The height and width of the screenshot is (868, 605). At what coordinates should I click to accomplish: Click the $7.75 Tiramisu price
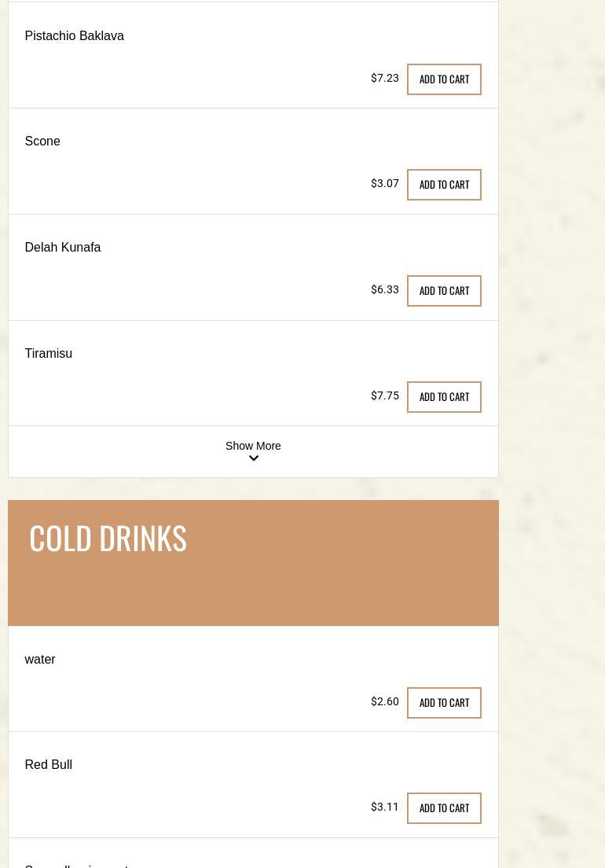pyautogui.click(x=385, y=396)
